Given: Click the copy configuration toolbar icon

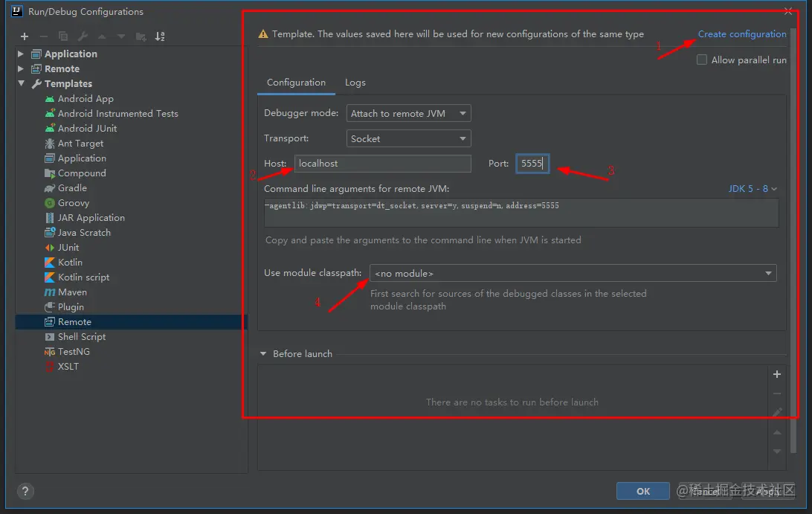Looking at the screenshot, I should click(63, 36).
